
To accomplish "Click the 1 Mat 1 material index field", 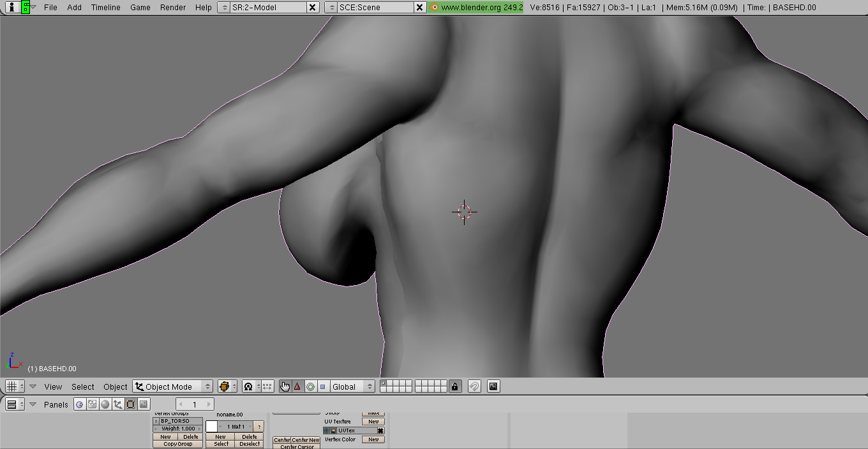I will [x=236, y=426].
